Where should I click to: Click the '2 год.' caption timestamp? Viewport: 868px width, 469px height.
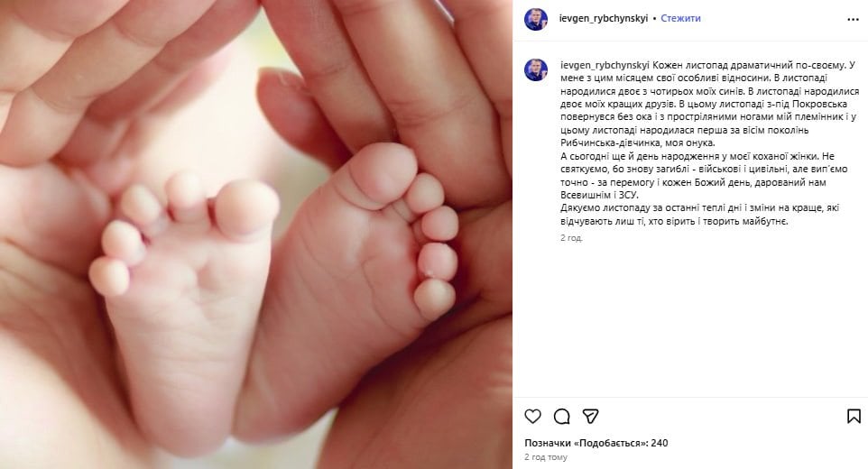[x=571, y=238]
